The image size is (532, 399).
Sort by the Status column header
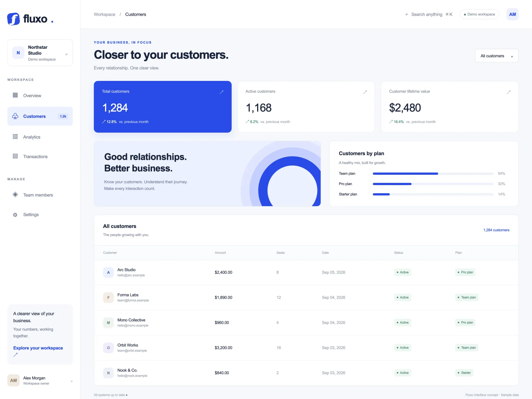398,253
